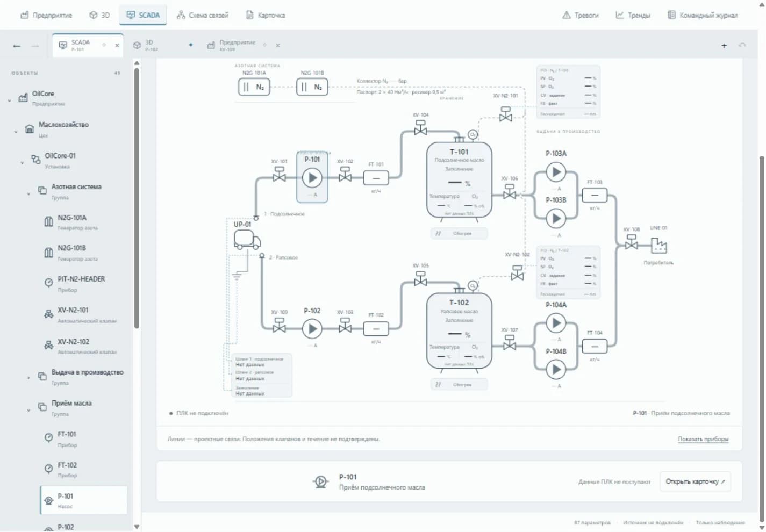Switch to the 3D top tab

pos(99,15)
